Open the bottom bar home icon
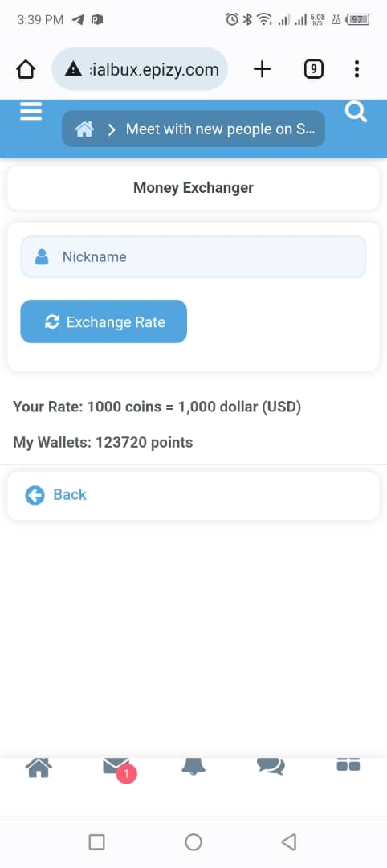This screenshot has width=387, height=868. click(x=39, y=768)
